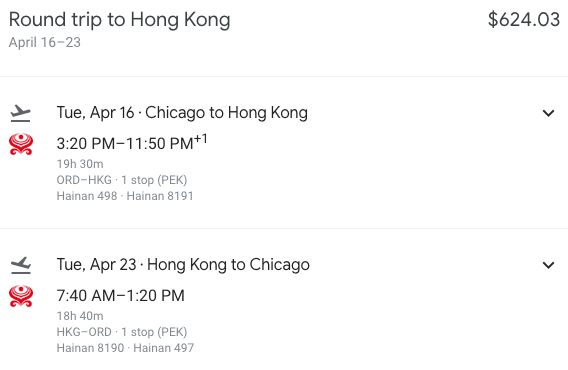Click HKG–ORD 1 stop (PEK) route info
The image size is (568, 370).
pos(122,332)
